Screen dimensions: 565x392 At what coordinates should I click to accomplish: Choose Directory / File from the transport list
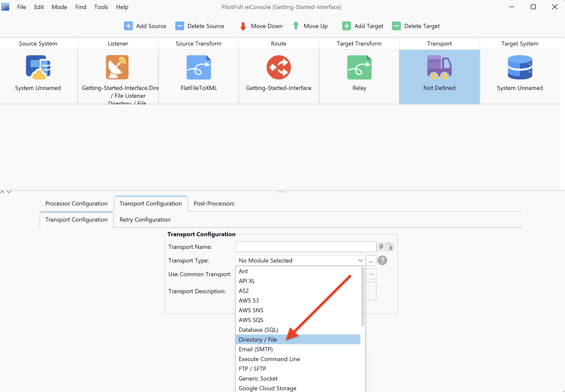[298, 339]
